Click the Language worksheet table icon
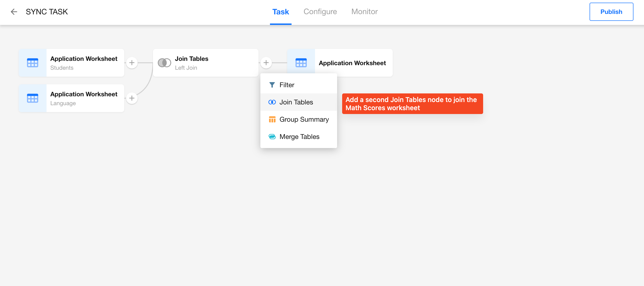The width and height of the screenshot is (644, 286). (33, 98)
